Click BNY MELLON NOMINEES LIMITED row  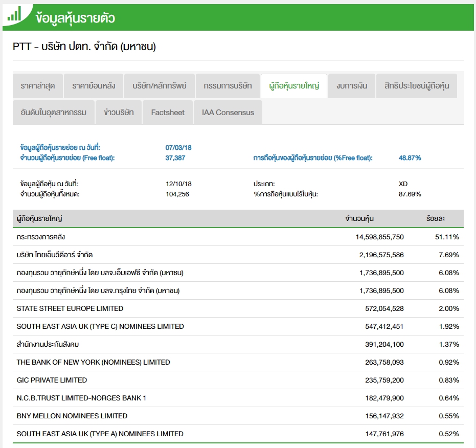[x=72, y=416]
